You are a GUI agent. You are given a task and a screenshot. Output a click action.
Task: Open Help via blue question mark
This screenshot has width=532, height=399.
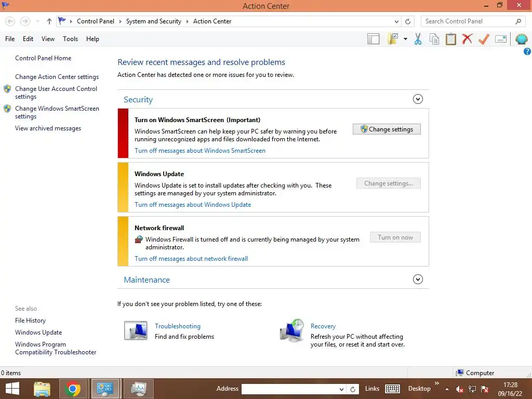point(527,51)
